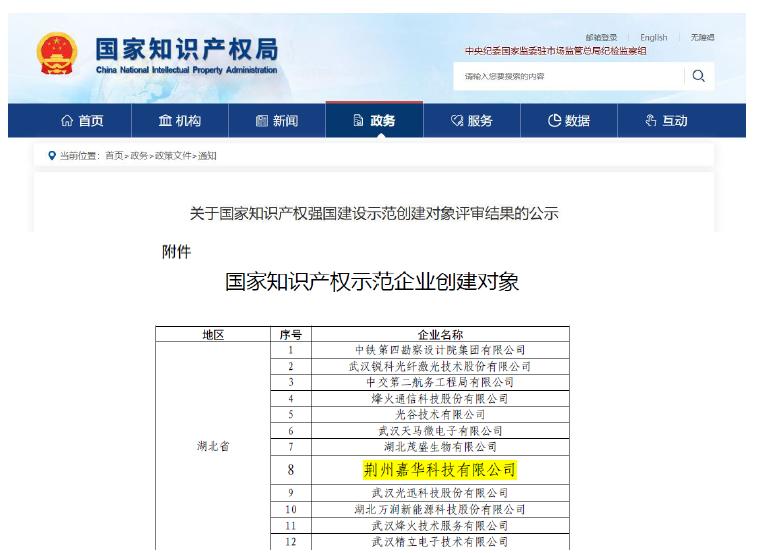Screen dimensions: 776x553
Task: Open the 数据 data nav item
Action: tap(569, 121)
